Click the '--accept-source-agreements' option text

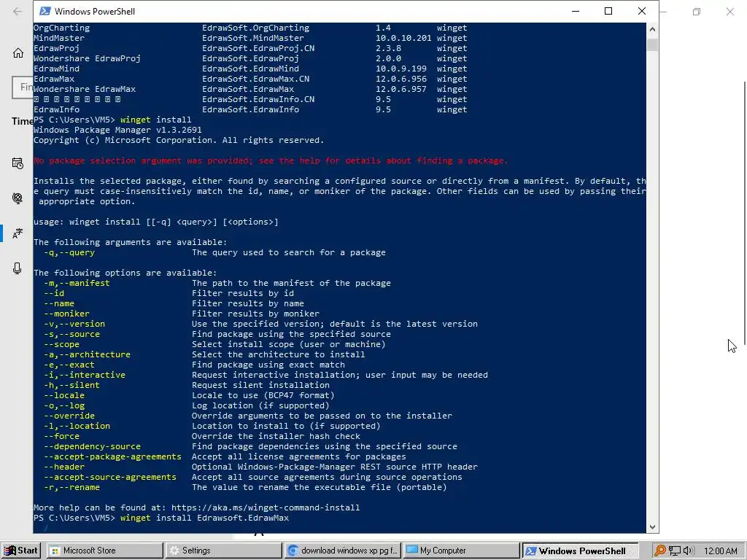click(110, 477)
